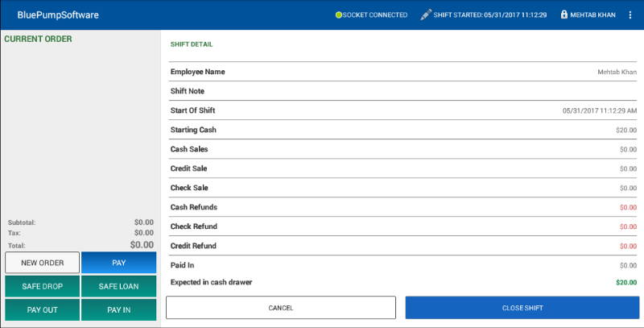Open the SAFE DROP function
This screenshot has height=328, width=644.
click(43, 286)
